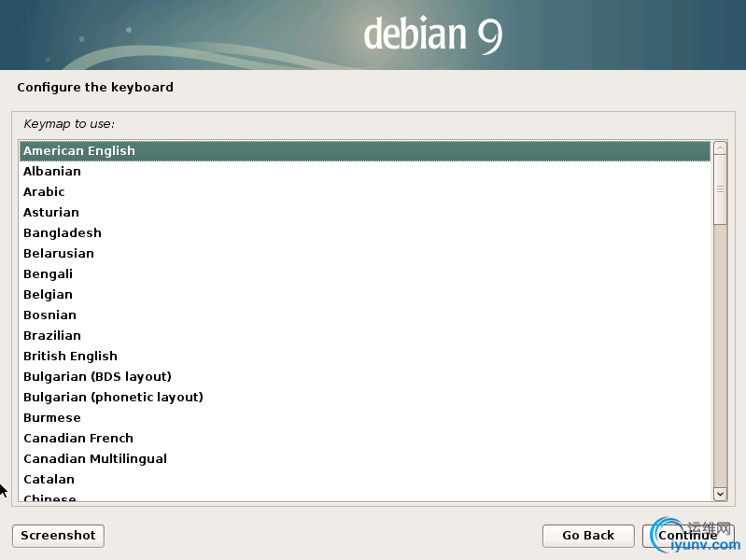Pick Burmese keymap
The height and width of the screenshot is (560, 746).
365,418
